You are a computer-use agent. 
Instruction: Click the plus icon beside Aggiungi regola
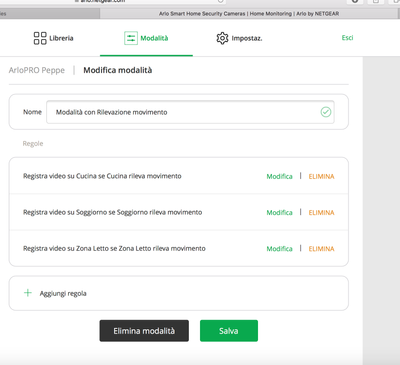coord(28,293)
